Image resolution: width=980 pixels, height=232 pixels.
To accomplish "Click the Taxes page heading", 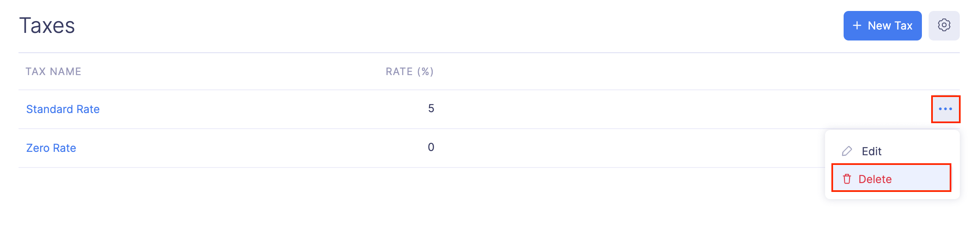I will click(x=47, y=26).
